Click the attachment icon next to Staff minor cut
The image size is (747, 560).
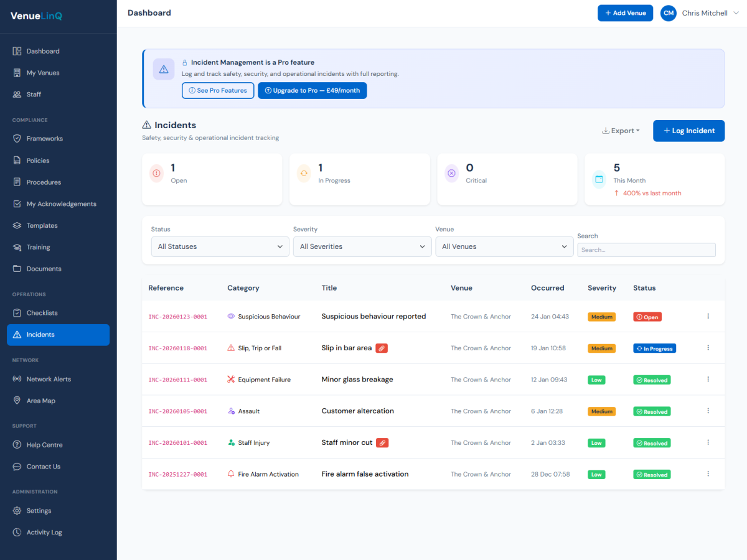pyautogui.click(x=382, y=443)
